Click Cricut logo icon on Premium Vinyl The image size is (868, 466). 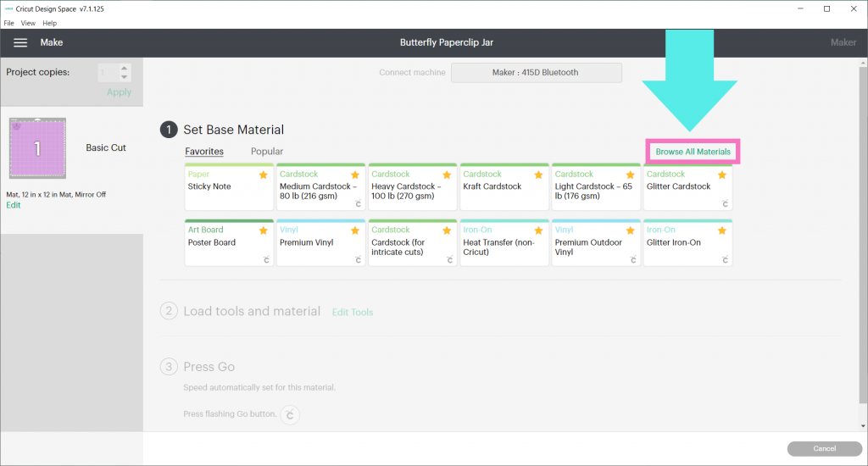(359, 259)
